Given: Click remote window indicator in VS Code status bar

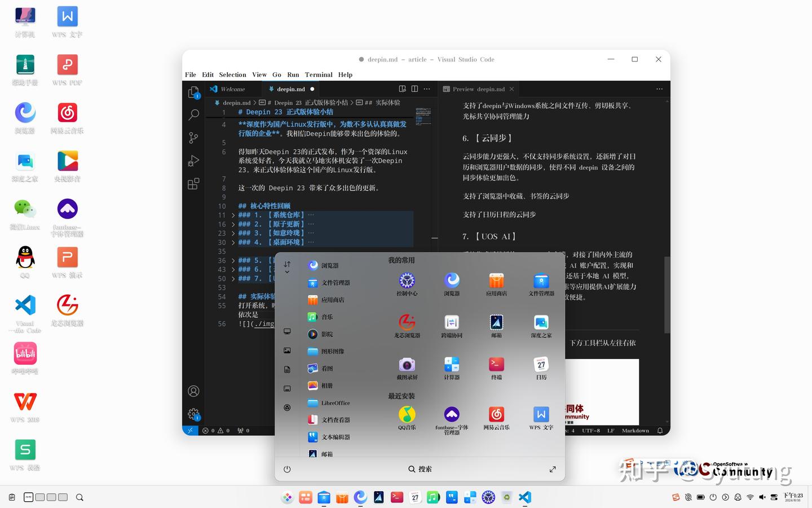Looking at the screenshot, I should coord(190,431).
